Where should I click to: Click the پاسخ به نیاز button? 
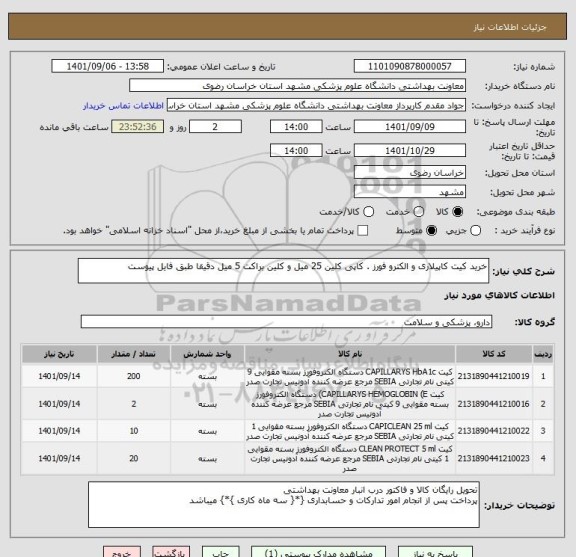pyautogui.click(x=435, y=552)
